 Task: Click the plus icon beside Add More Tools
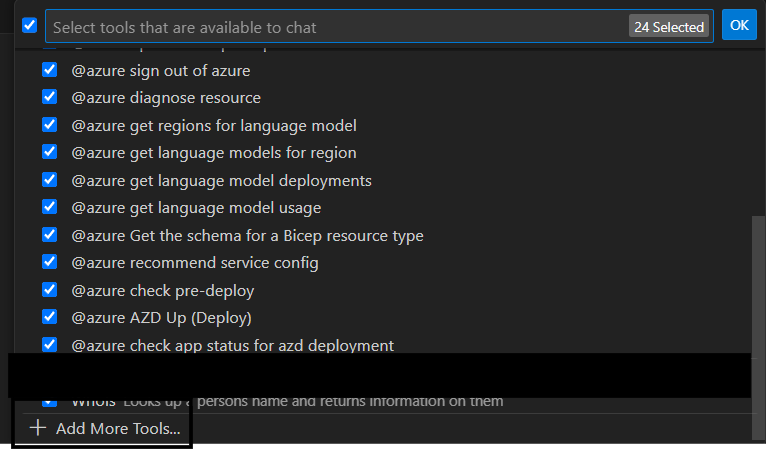click(x=38, y=428)
